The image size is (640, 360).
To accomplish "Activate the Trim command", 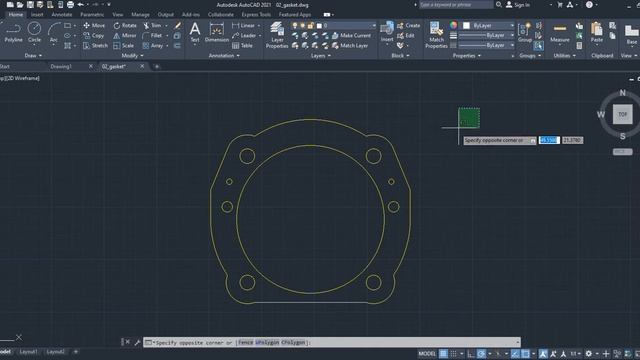I will [152, 25].
